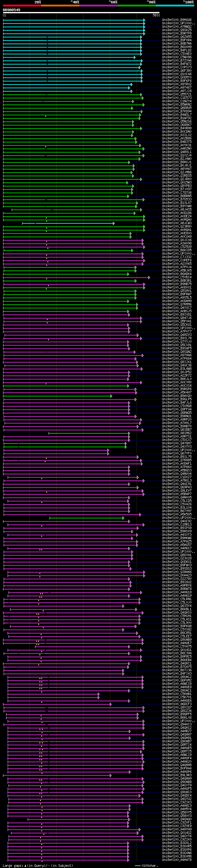This screenshot has height=868, width=197.
Task: Select hit label UniRef100_C0PS73
Action: 177,67
